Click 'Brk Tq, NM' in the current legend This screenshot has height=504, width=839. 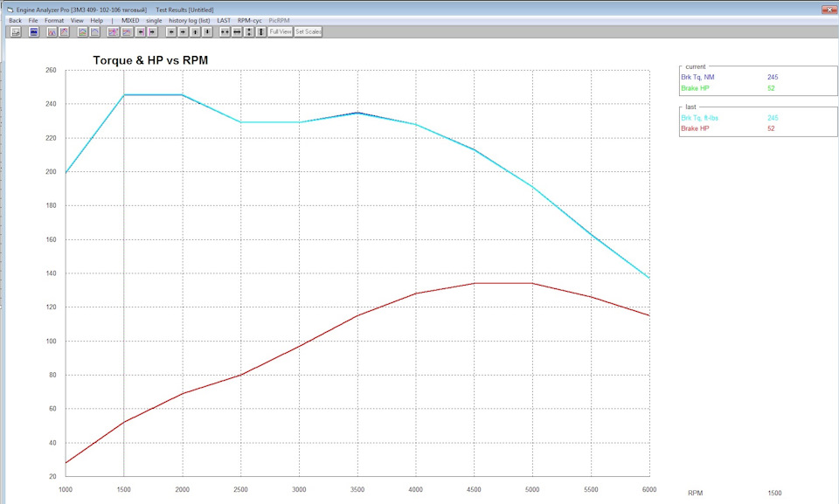[x=697, y=77]
